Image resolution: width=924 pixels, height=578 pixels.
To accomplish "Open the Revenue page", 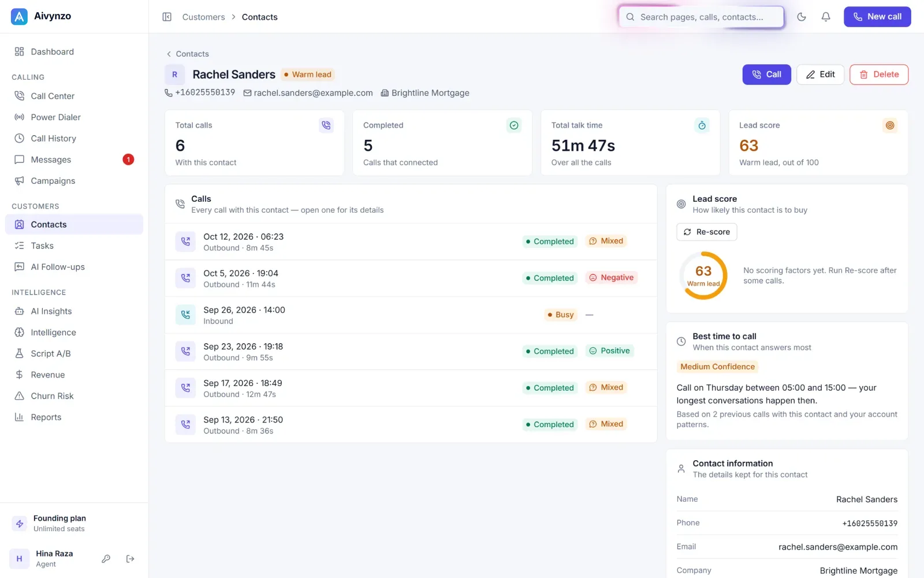I will (x=74, y=375).
